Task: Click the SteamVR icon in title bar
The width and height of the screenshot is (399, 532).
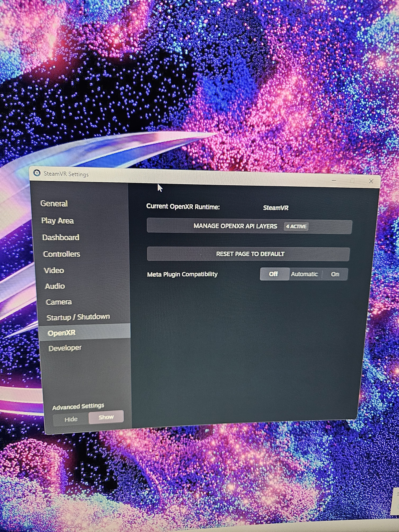Action: [37, 173]
